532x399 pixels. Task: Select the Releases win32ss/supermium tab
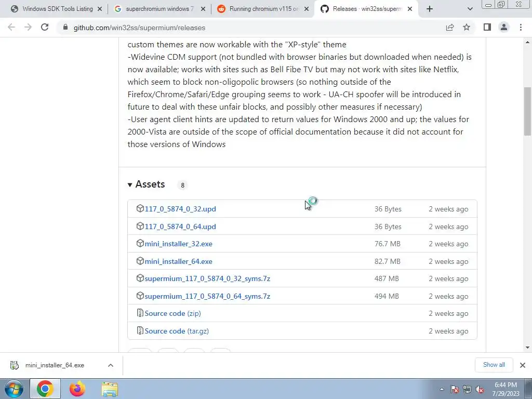click(366, 9)
